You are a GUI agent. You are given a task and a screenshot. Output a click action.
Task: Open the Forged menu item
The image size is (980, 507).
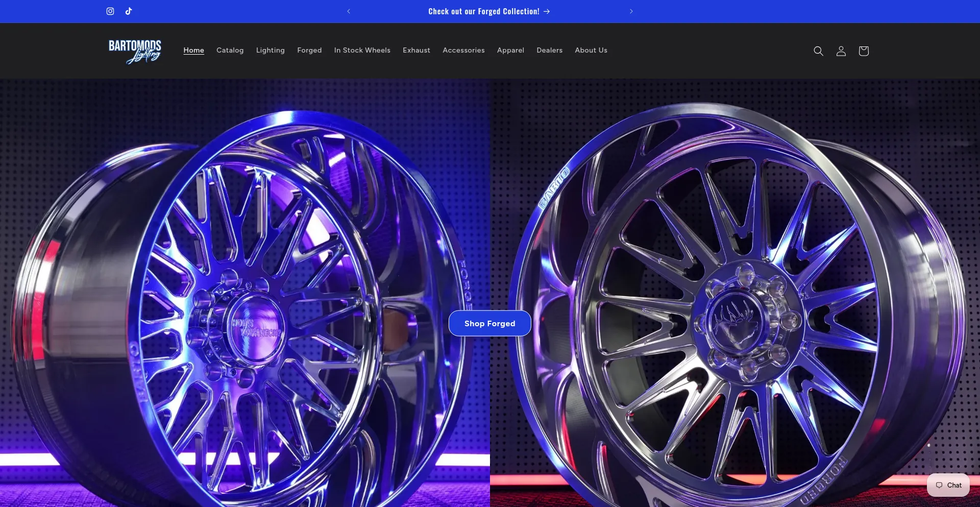tap(309, 50)
